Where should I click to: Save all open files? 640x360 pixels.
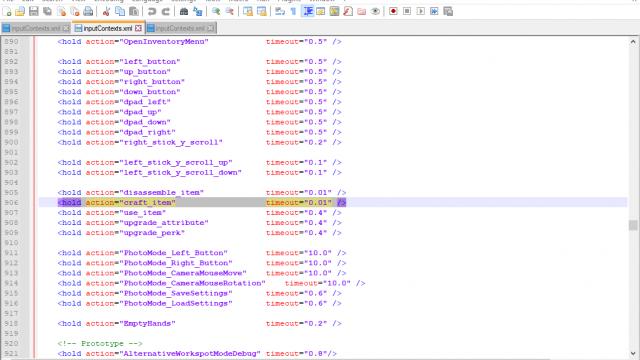coord(47,11)
